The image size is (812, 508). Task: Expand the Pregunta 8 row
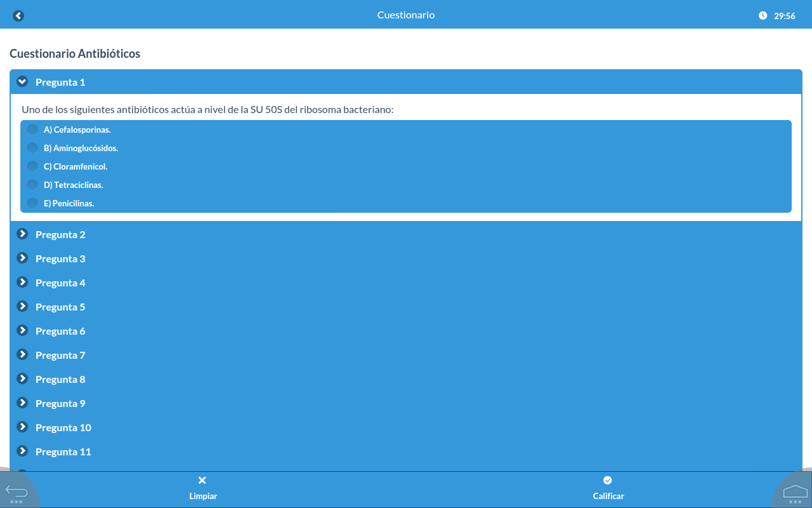coord(406,379)
